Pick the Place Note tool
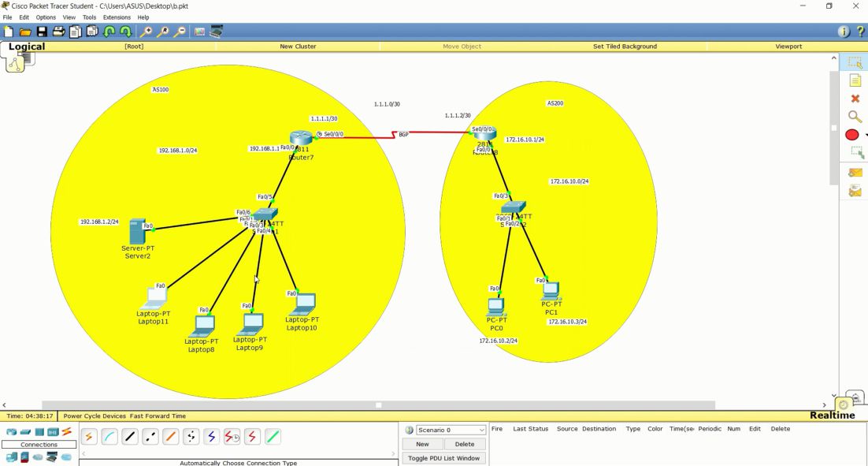868x466 pixels. coord(855,80)
